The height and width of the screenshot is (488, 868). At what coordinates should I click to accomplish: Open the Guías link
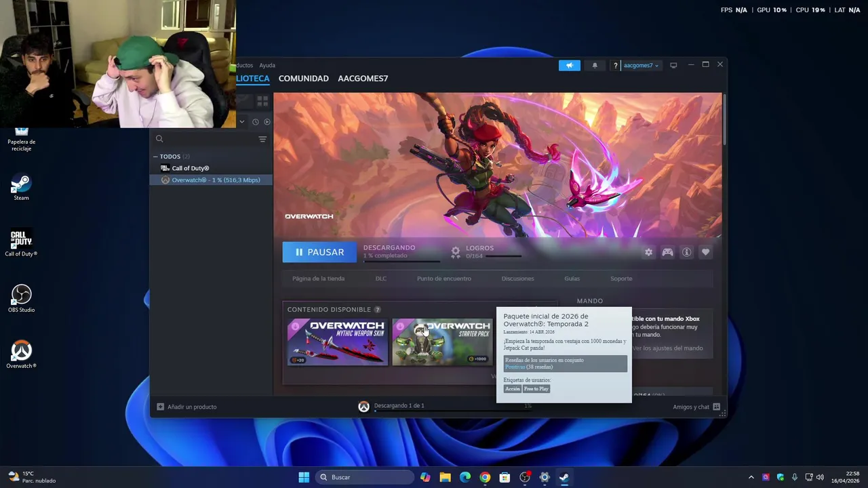coord(572,279)
